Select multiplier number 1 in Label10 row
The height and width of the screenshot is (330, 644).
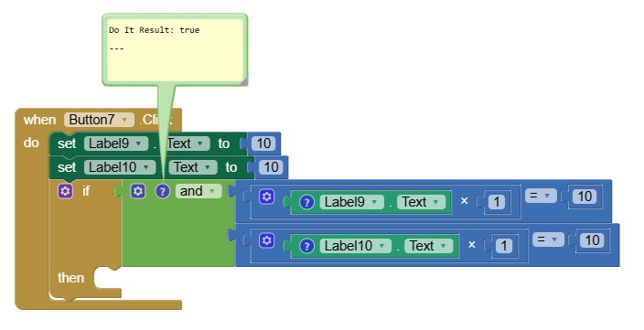point(504,246)
